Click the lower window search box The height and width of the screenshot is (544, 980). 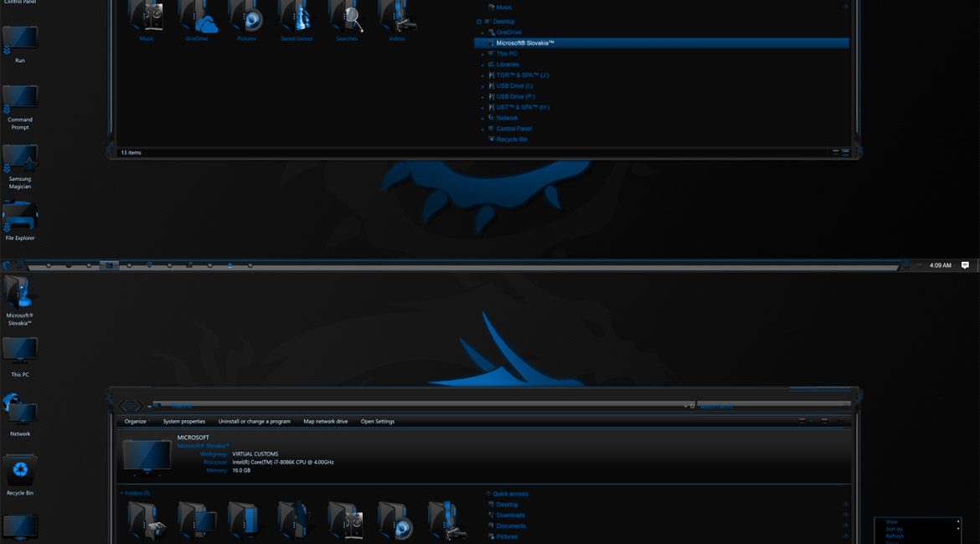click(774, 406)
